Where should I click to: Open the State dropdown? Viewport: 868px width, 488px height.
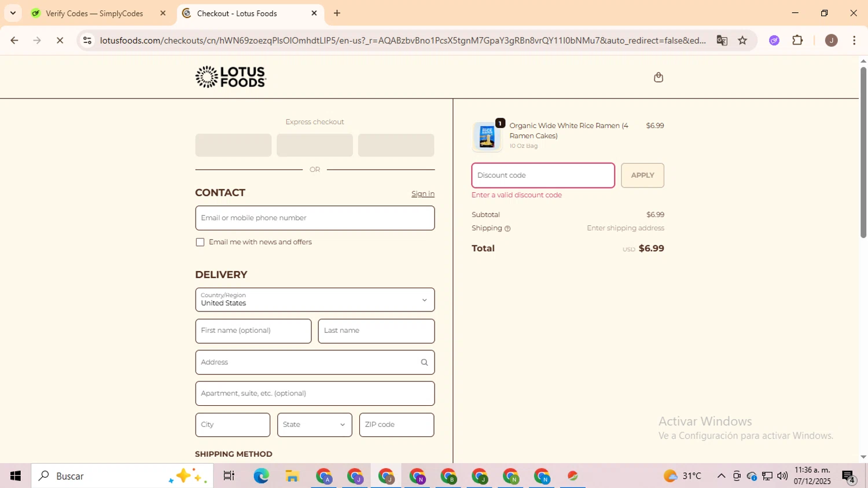(314, 425)
